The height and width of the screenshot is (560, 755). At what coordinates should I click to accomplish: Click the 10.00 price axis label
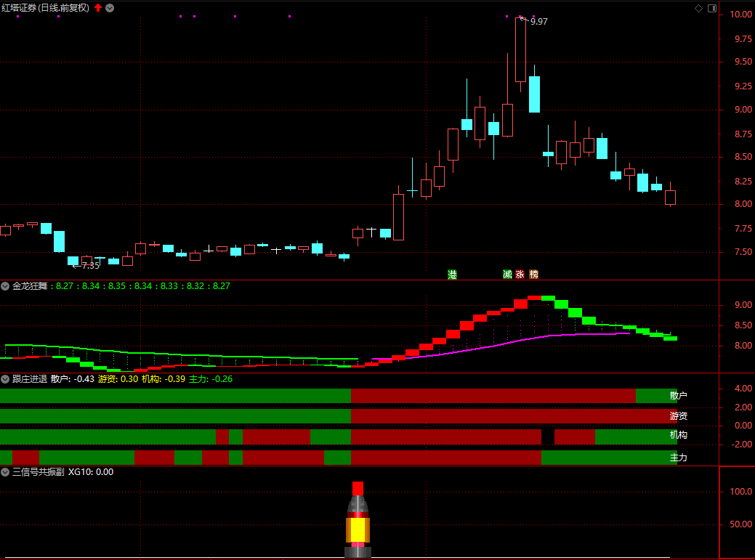coord(740,15)
